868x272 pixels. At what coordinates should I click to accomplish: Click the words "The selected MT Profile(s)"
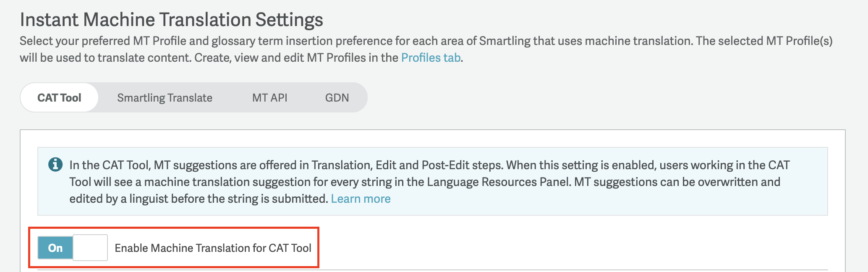click(764, 41)
